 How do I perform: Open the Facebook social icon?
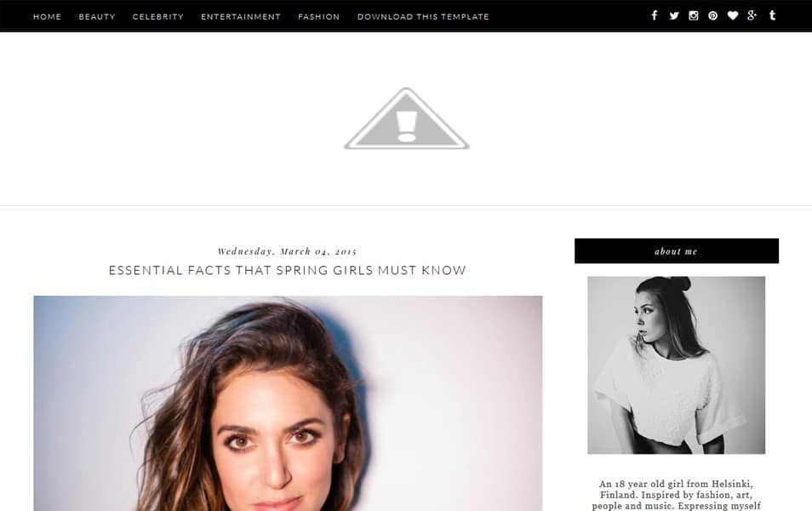tap(655, 15)
